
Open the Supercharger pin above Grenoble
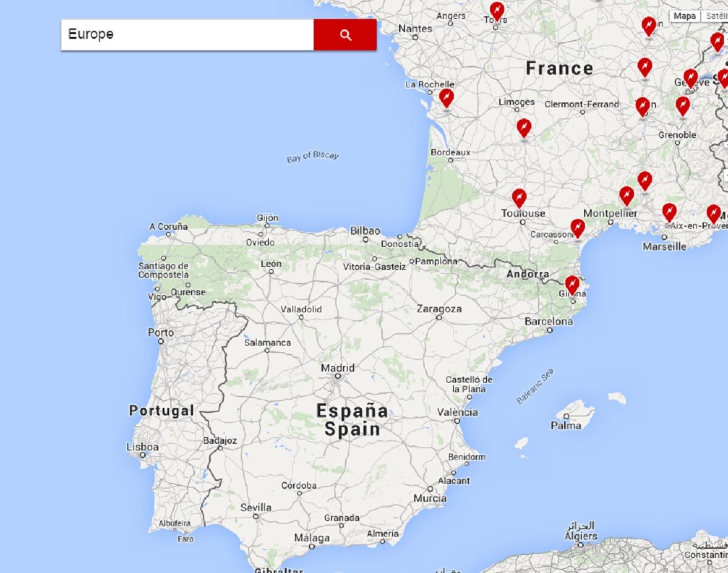pyautogui.click(x=683, y=106)
